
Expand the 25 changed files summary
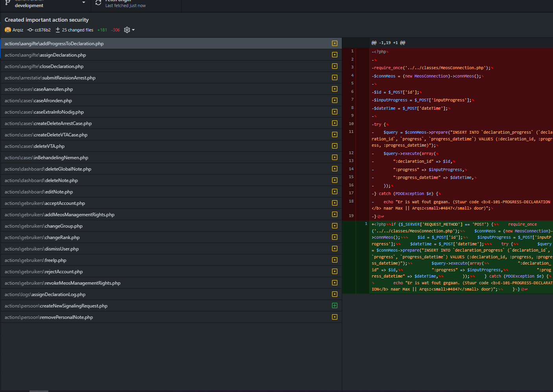(x=77, y=30)
